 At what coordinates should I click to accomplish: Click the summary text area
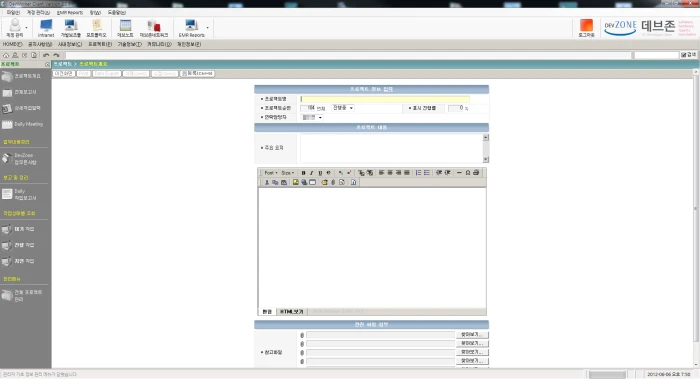(392, 148)
